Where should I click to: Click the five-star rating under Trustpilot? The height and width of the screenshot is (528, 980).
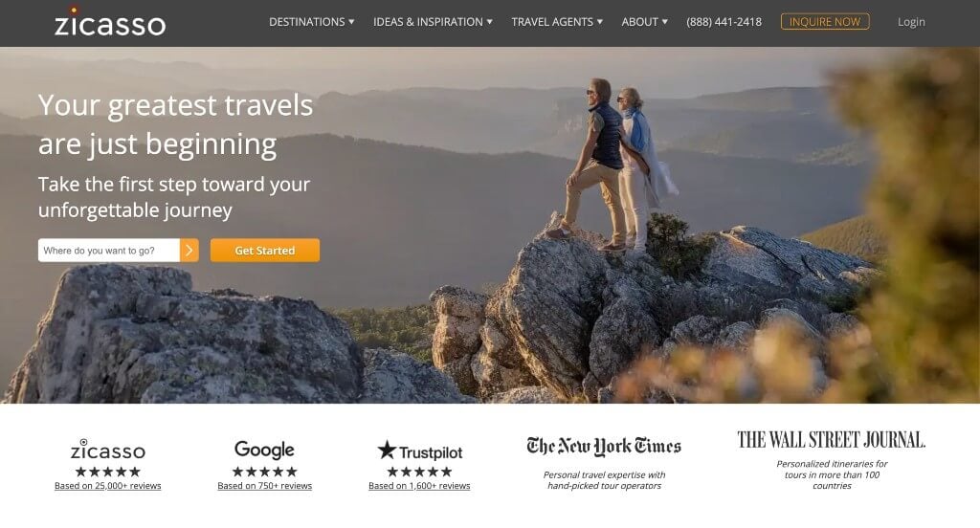coord(419,472)
